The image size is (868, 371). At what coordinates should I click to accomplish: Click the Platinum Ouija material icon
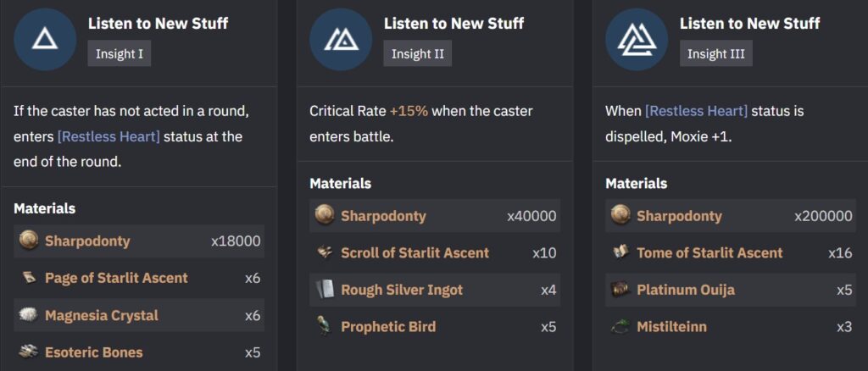point(620,290)
